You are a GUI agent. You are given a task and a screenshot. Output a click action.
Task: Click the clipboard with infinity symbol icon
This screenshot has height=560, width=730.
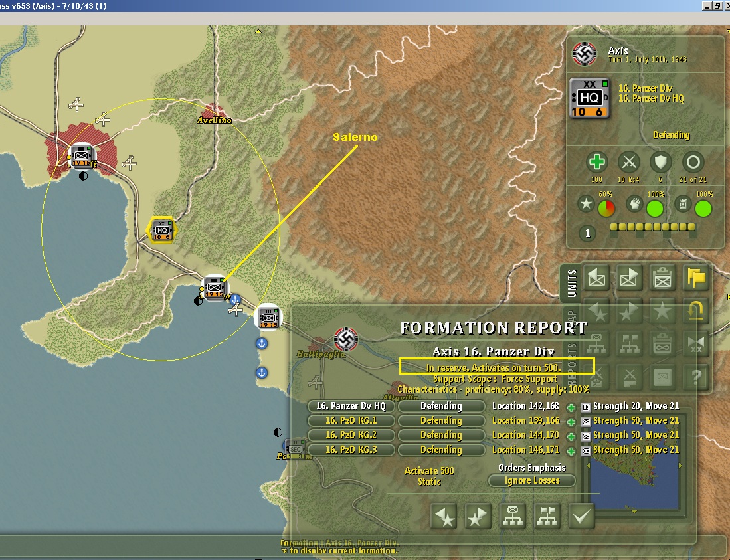[662, 345]
